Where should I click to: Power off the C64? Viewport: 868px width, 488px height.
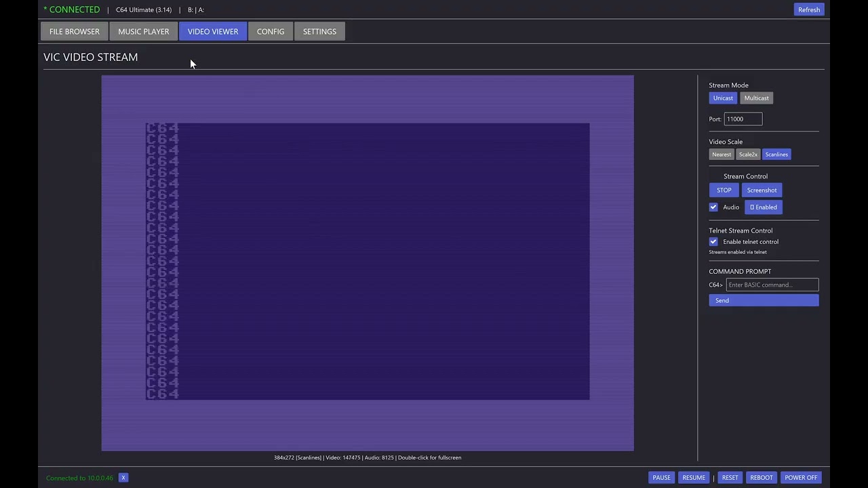coord(801,478)
